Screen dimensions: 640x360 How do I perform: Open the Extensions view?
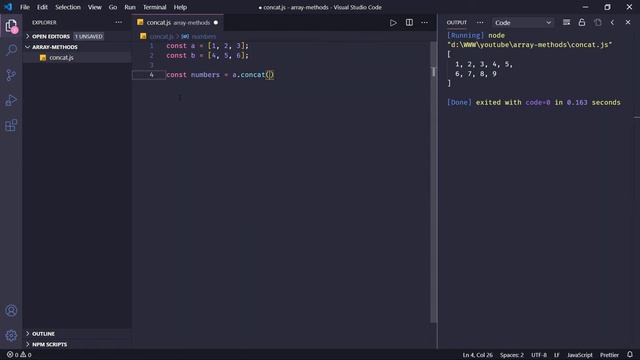click(11, 125)
